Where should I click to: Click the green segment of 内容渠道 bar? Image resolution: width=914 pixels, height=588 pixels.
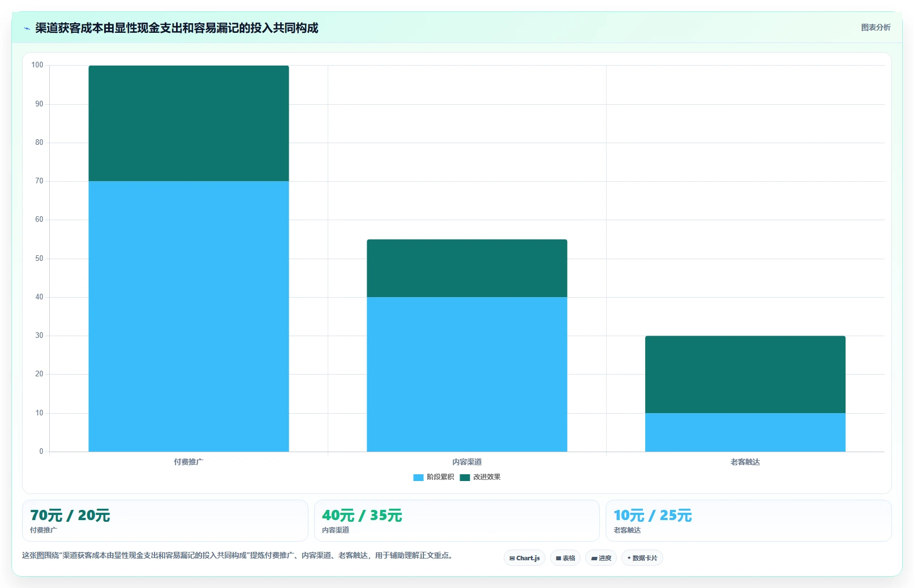pyautogui.click(x=467, y=268)
